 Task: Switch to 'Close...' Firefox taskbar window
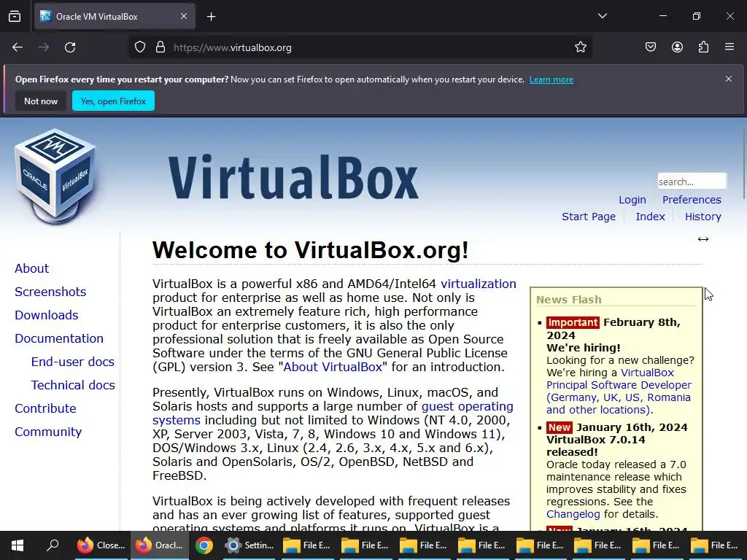pyautogui.click(x=101, y=545)
